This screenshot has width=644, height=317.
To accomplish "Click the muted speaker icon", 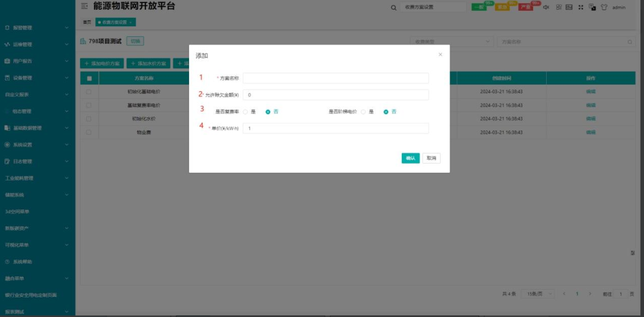I will pos(546,7).
